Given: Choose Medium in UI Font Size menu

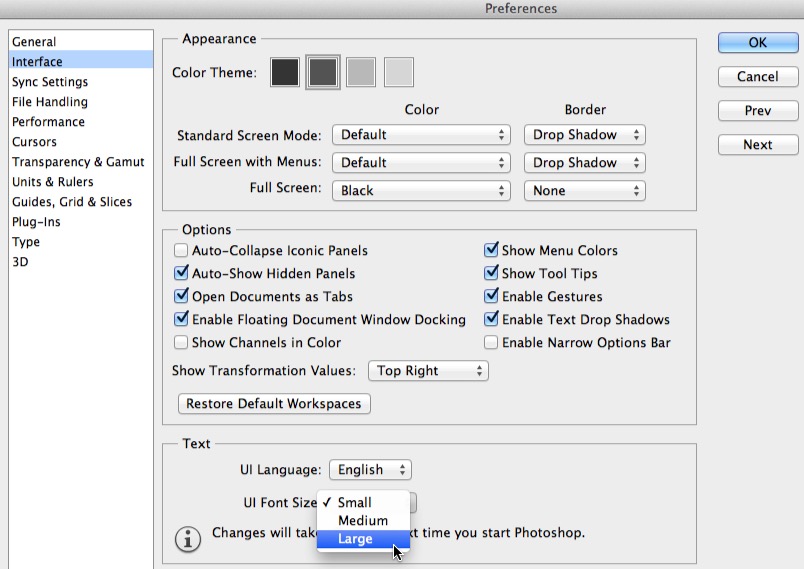Looking at the screenshot, I should (x=363, y=520).
